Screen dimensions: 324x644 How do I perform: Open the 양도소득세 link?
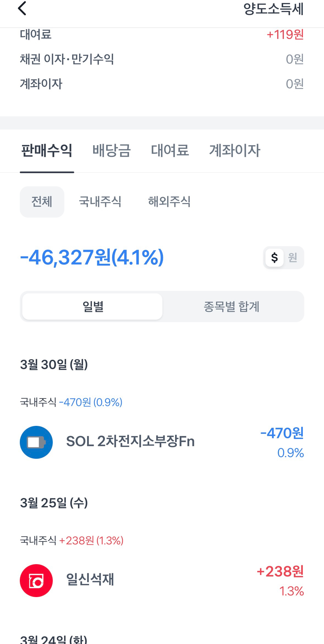(x=273, y=9)
